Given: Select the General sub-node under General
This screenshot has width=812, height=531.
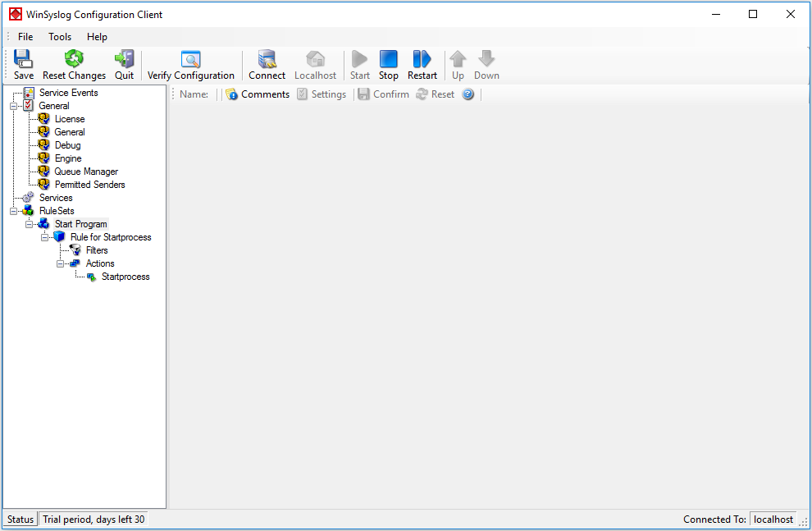Looking at the screenshot, I should click(x=70, y=132).
